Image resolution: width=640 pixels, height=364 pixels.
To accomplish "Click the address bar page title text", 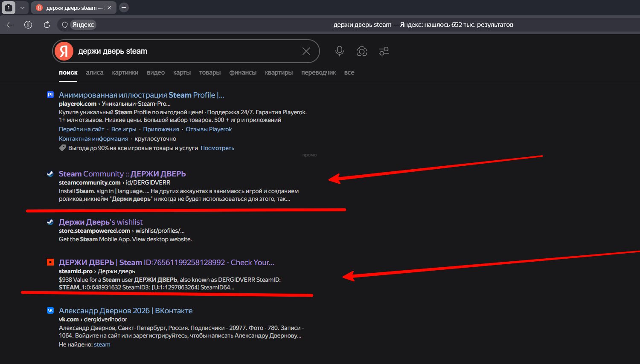I will (423, 25).
